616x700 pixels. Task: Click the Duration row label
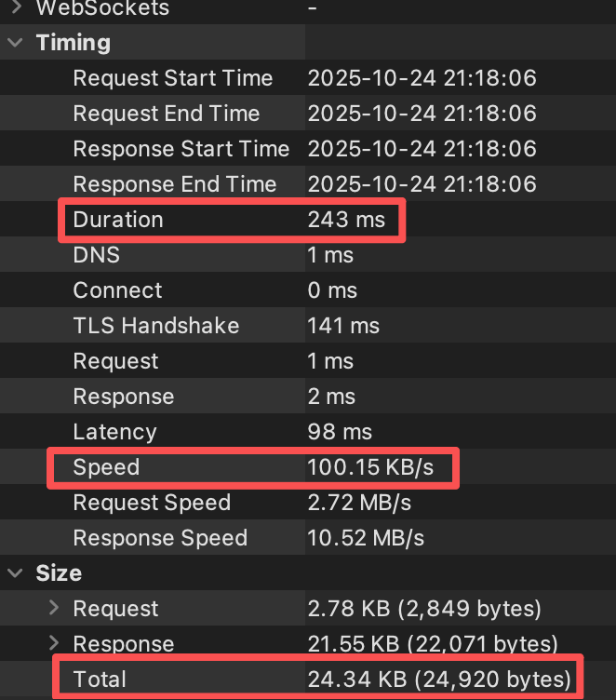click(118, 220)
